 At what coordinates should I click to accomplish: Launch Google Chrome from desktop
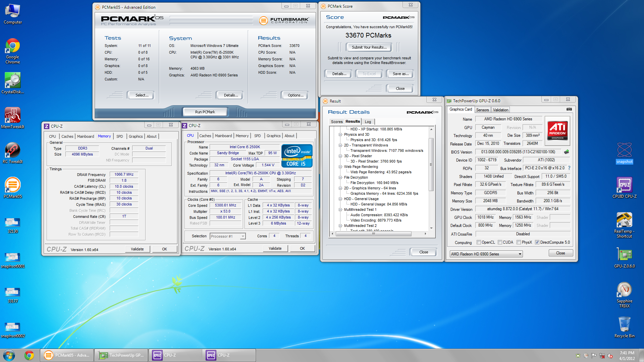12,51
